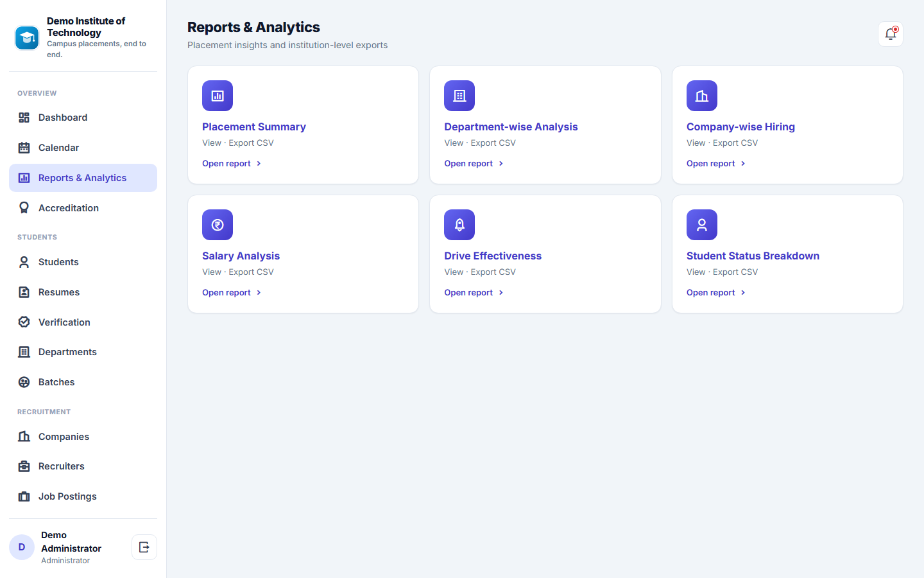The image size is (924, 578).
Task: Click Open report text under Company-wise Hiring
Action: (x=710, y=164)
